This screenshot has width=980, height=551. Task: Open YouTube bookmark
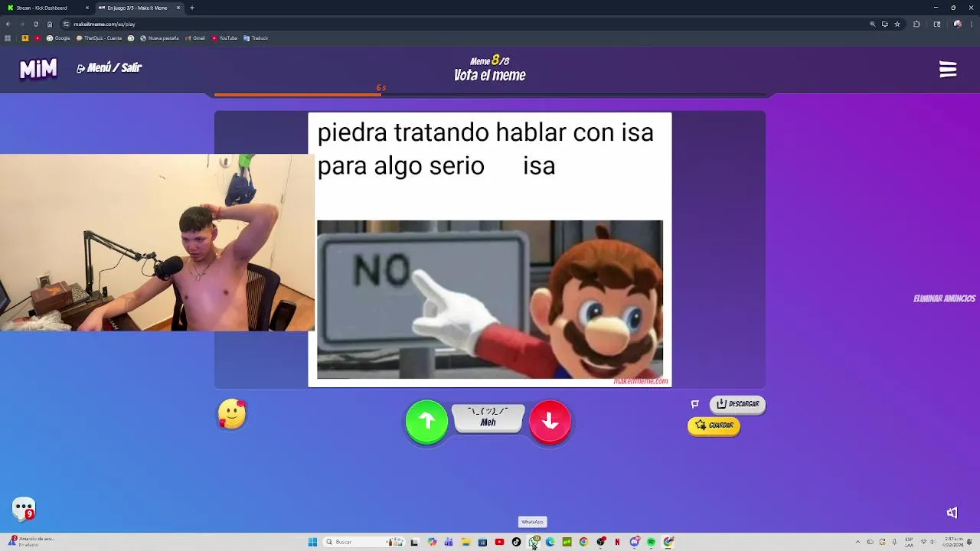coord(224,37)
